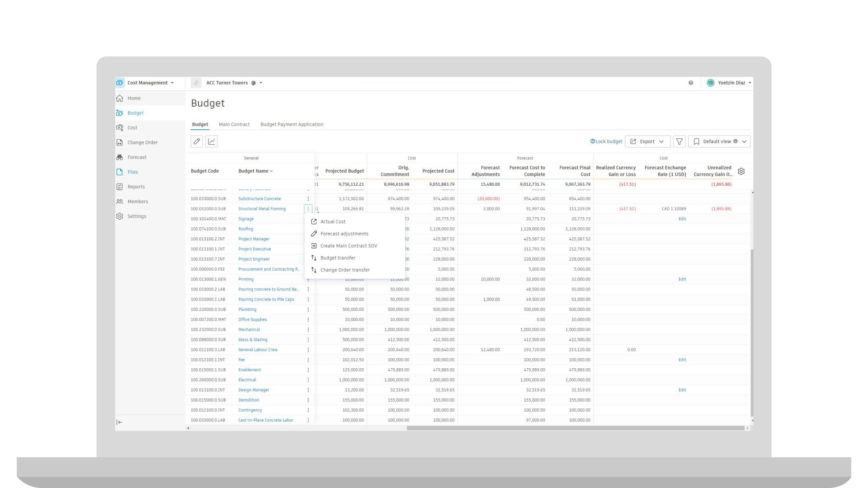The image size is (868, 488).
Task: Open the chart view icon
Action: click(212, 141)
